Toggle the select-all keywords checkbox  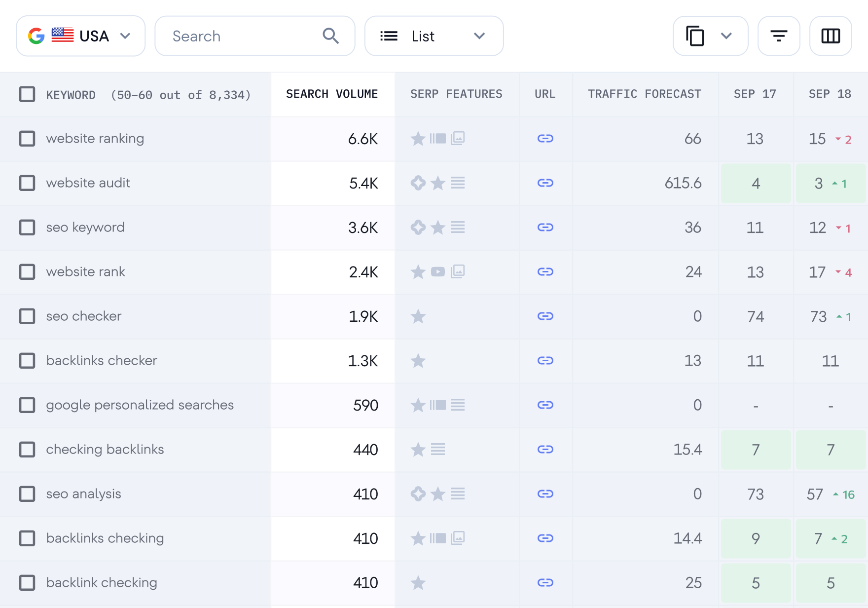[x=27, y=94]
